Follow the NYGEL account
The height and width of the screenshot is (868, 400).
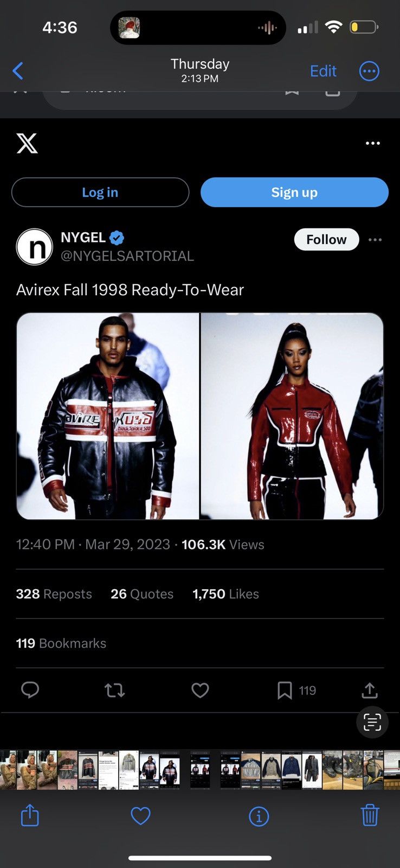[326, 239]
